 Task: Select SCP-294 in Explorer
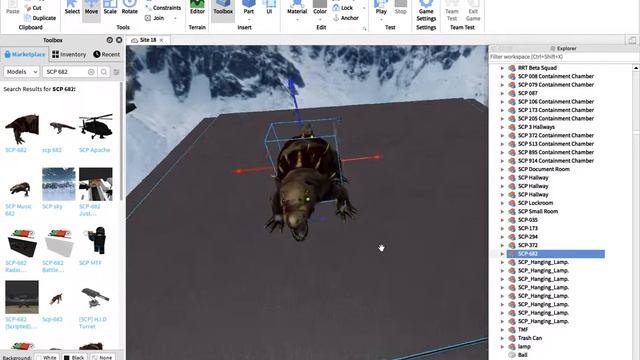coord(527,237)
